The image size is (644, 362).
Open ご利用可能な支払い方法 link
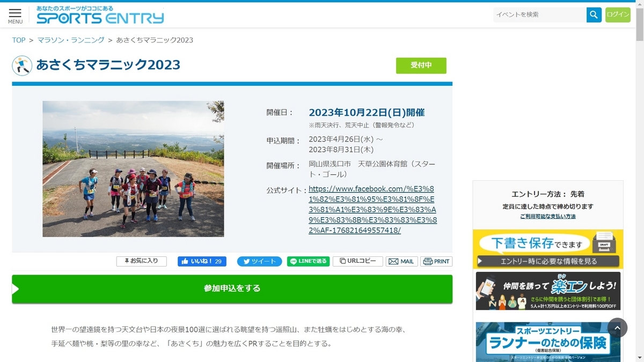pos(548,217)
